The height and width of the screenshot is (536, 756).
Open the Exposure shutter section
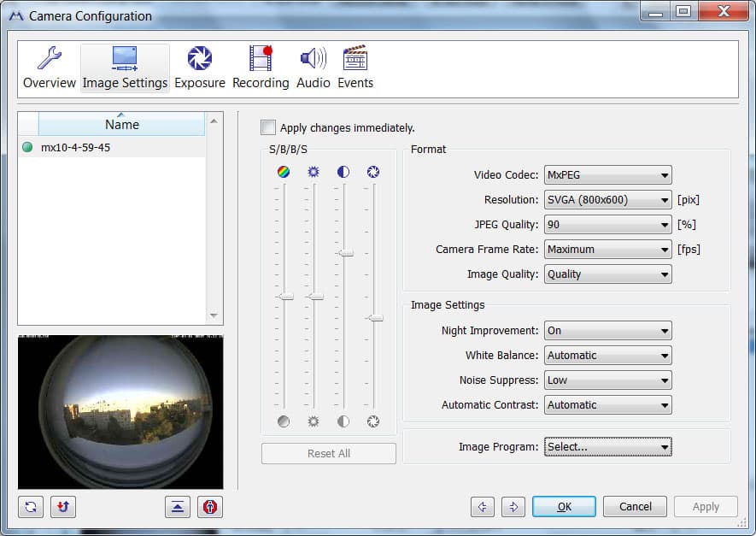coord(200,68)
